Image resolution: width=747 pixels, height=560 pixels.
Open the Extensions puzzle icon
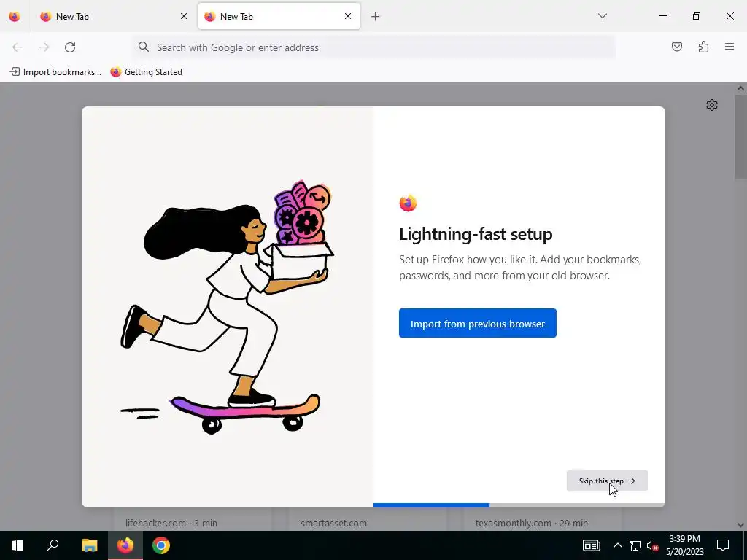click(703, 47)
